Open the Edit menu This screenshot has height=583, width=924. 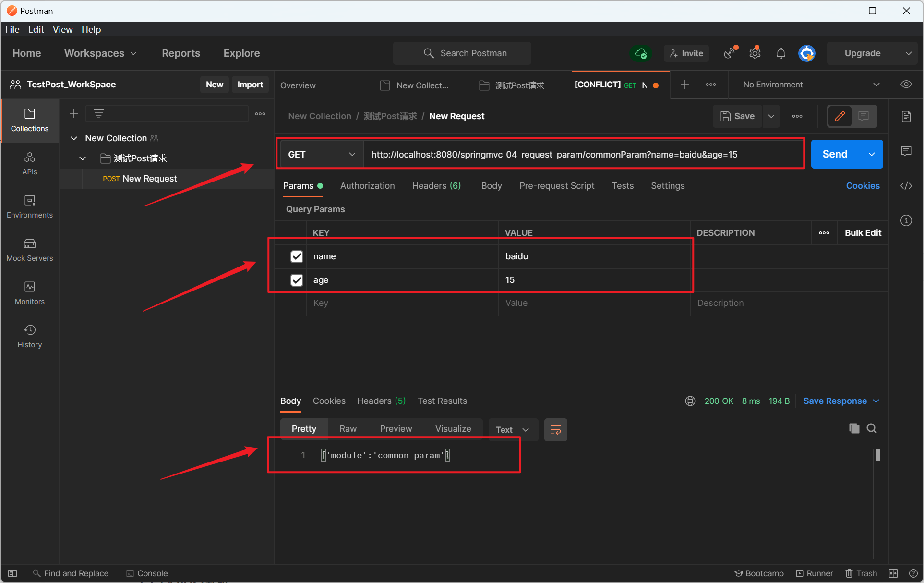[36, 29]
